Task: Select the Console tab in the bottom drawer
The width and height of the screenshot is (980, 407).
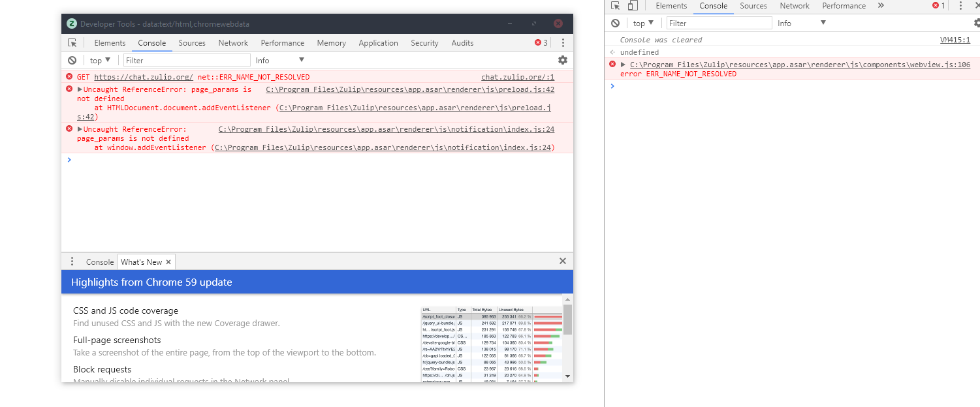Action: pos(100,262)
